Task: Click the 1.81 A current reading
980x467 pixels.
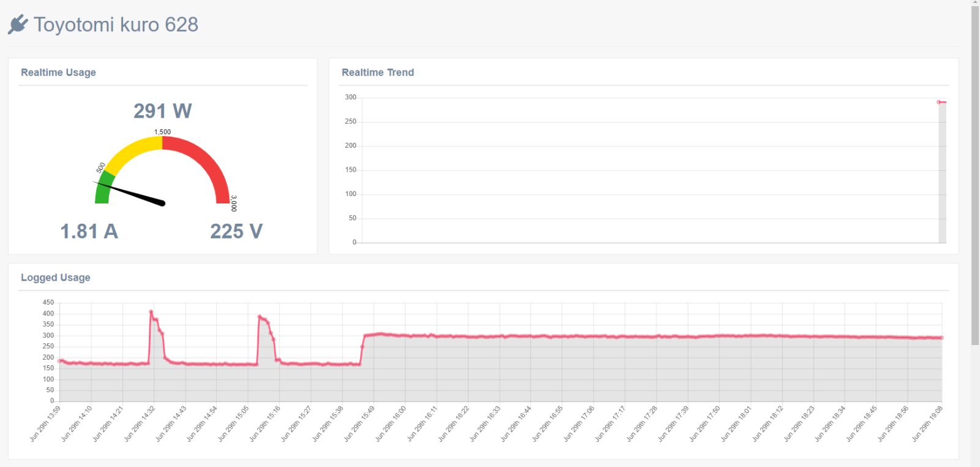Action: click(x=89, y=232)
